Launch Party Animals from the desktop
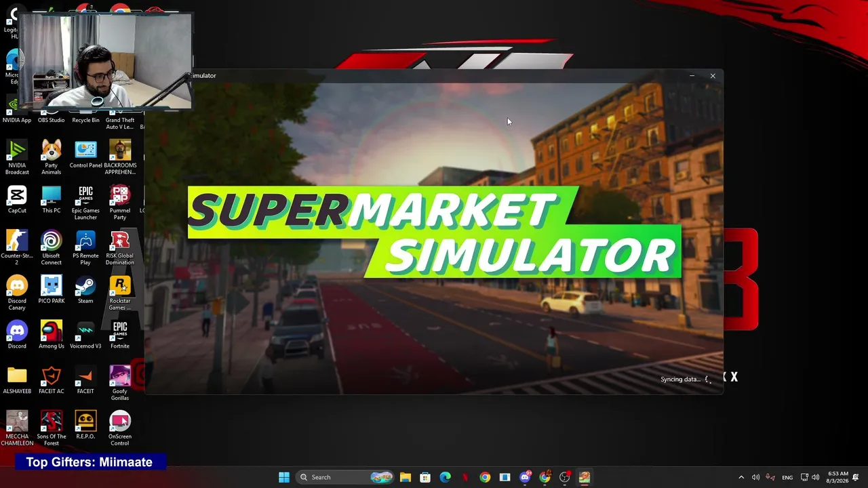 51,157
